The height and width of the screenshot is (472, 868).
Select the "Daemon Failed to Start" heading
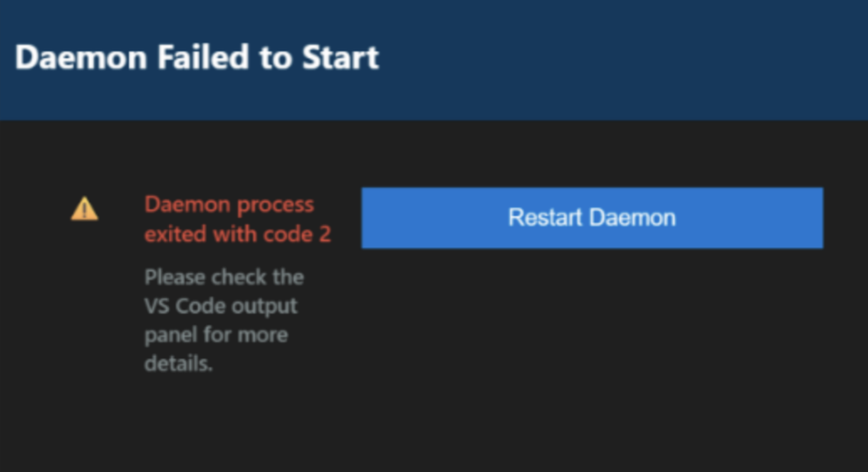pos(197,58)
